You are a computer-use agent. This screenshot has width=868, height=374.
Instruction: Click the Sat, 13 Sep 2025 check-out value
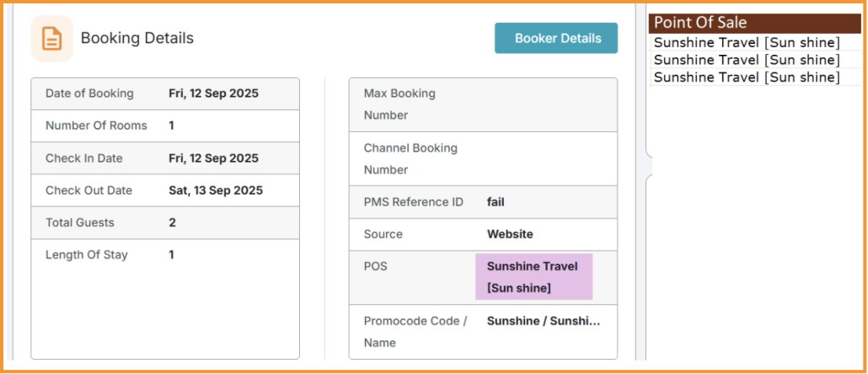[216, 190]
